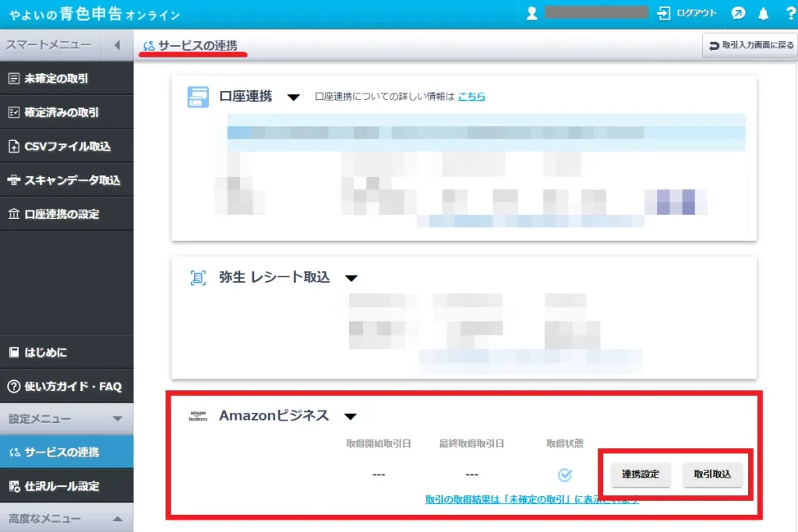Open 使い方ガイド・FAQ menu item

tap(67, 386)
